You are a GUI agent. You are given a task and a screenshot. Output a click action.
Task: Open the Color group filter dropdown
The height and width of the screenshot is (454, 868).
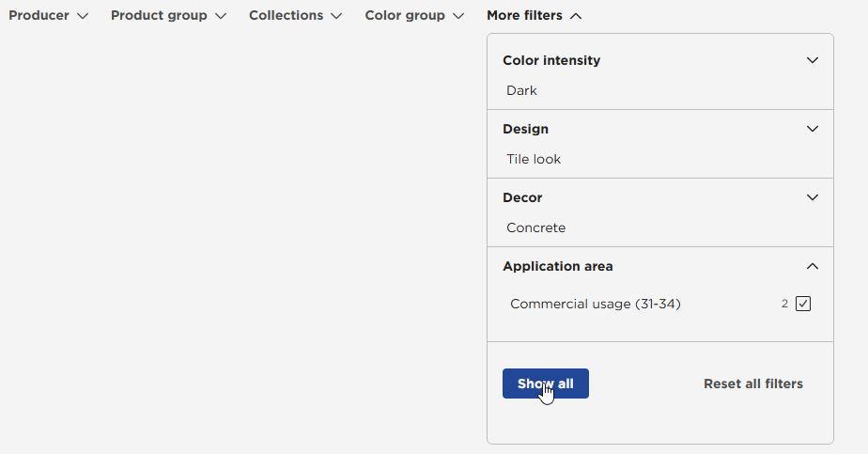click(414, 16)
